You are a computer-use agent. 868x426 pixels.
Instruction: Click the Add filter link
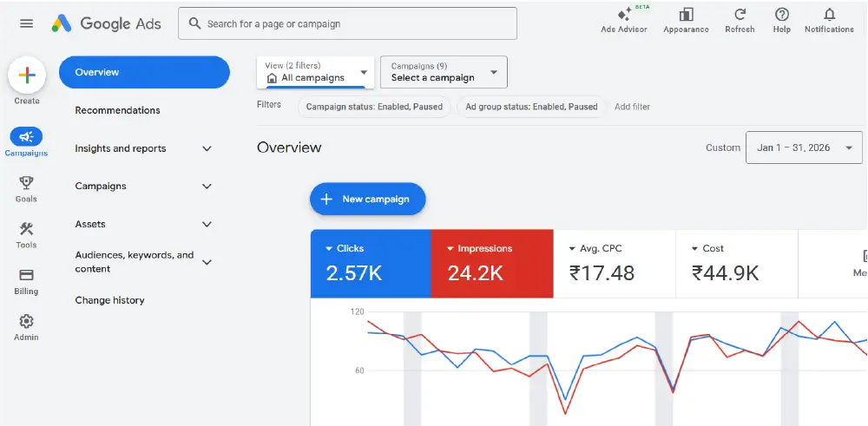[632, 107]
